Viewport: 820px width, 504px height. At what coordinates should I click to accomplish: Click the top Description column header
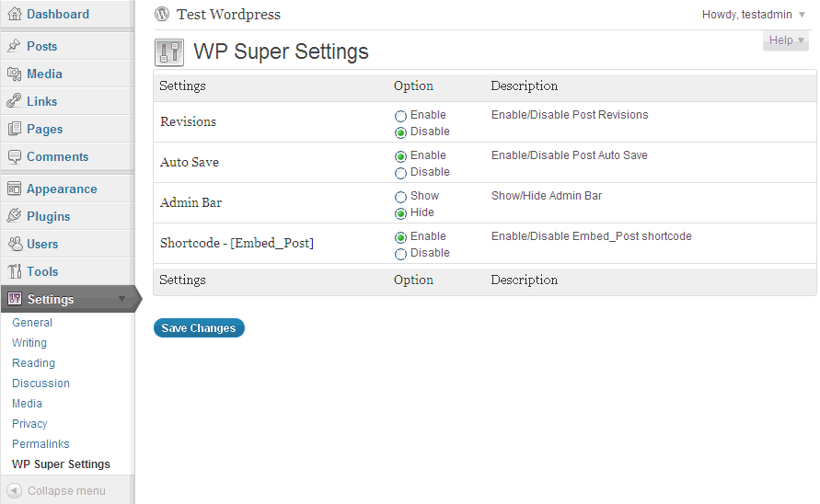point(524,86)
